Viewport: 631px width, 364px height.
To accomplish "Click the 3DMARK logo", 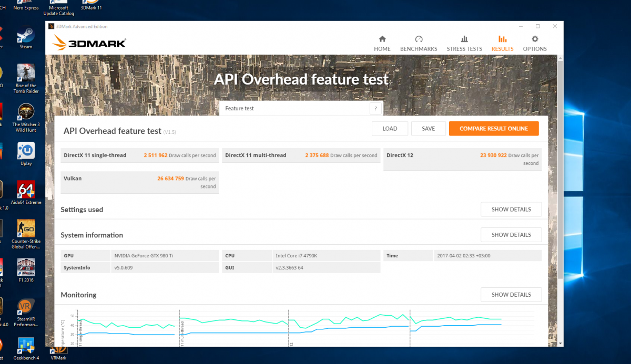I will (x=89, y=43).
